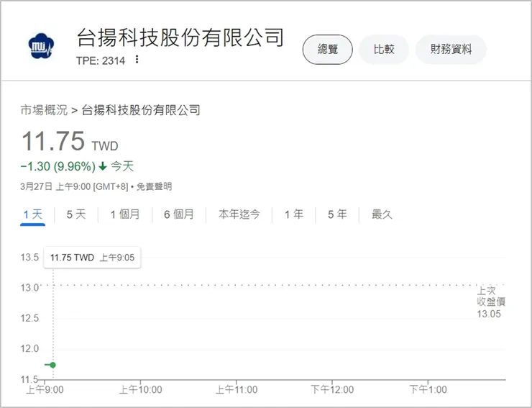Switch to the 1 年 range tab
Screen dimensions: 532x408
(294, 214)
